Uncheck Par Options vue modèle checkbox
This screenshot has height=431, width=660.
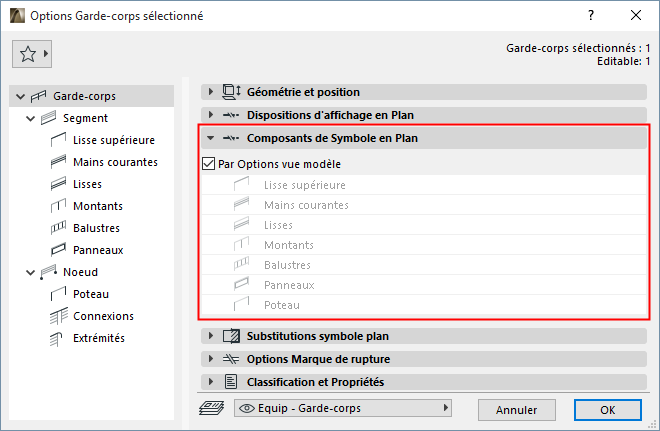tap(209, 164)
